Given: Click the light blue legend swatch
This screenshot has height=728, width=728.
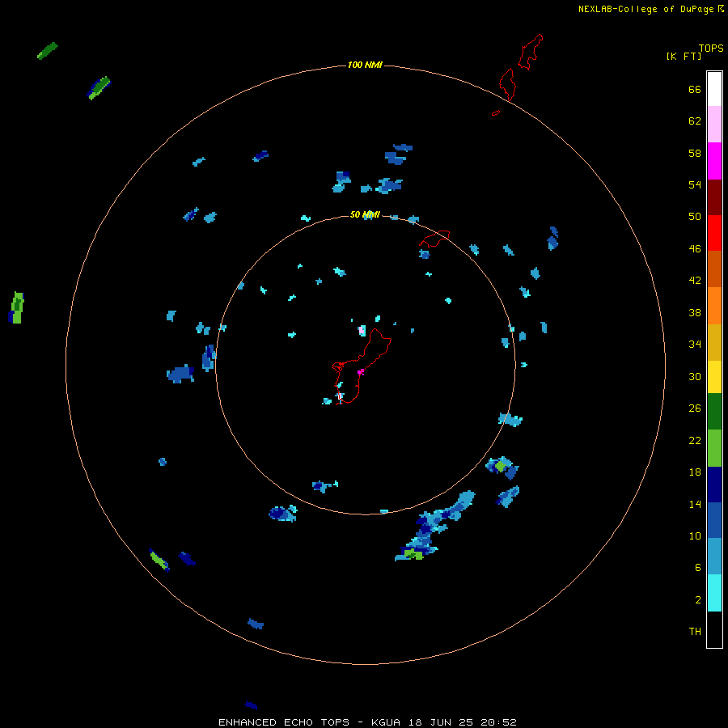Looking at the screenshot, I should pyautogui.click(x=714, y=557).
